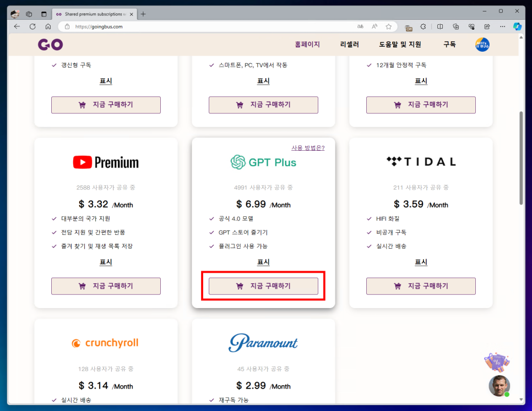
Task: Open the discount gift floating icon
Action: (497, 362)
